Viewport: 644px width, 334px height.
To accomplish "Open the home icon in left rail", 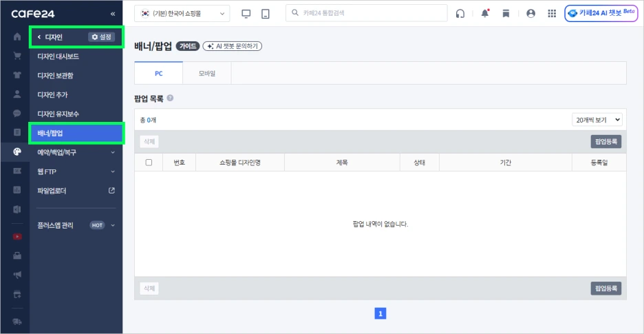I will [x=17, y=37].
